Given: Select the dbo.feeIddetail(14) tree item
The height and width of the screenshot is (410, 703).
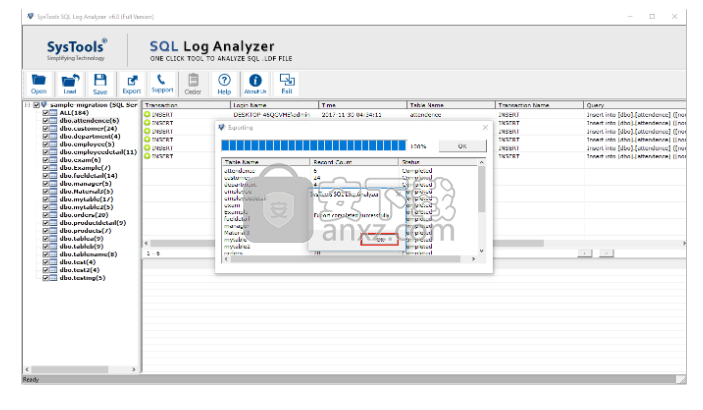Looking at the screenshot, I should coord(88,176).
